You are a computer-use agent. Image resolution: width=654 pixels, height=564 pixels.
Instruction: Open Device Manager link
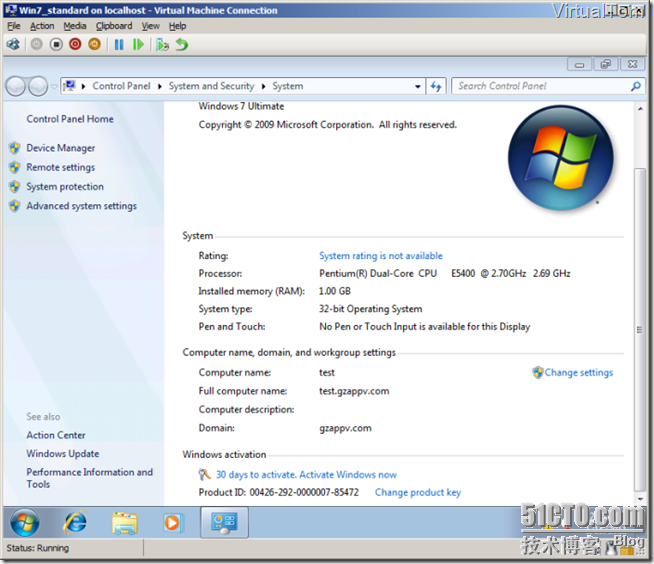point(60,148)
